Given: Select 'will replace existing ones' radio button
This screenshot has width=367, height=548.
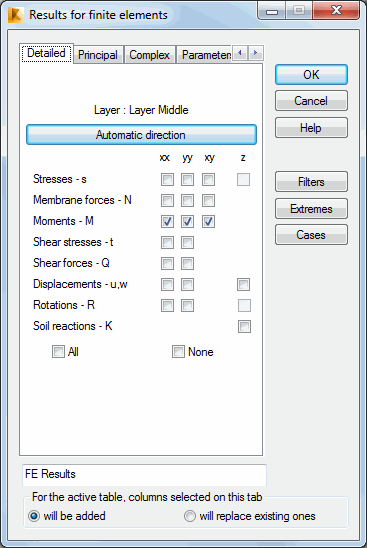Looking at the screenshot, I should pyautogui.click(x=190, y=516).
